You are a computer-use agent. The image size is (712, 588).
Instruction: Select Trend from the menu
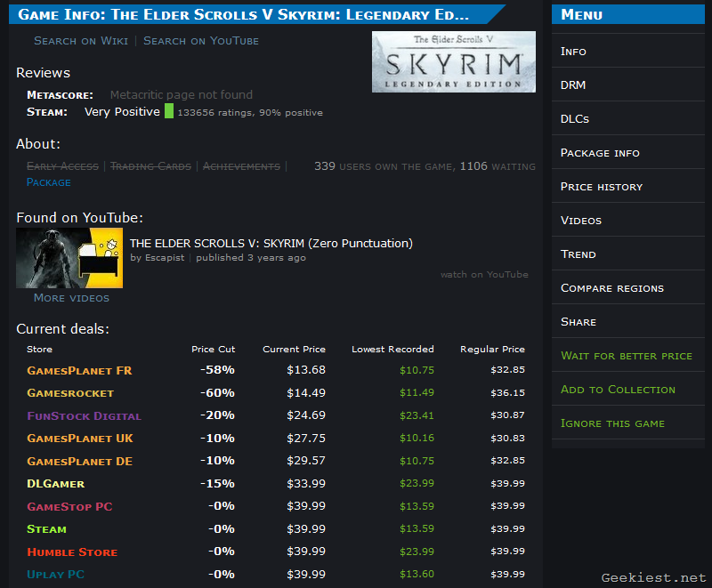tap(577, 254)
